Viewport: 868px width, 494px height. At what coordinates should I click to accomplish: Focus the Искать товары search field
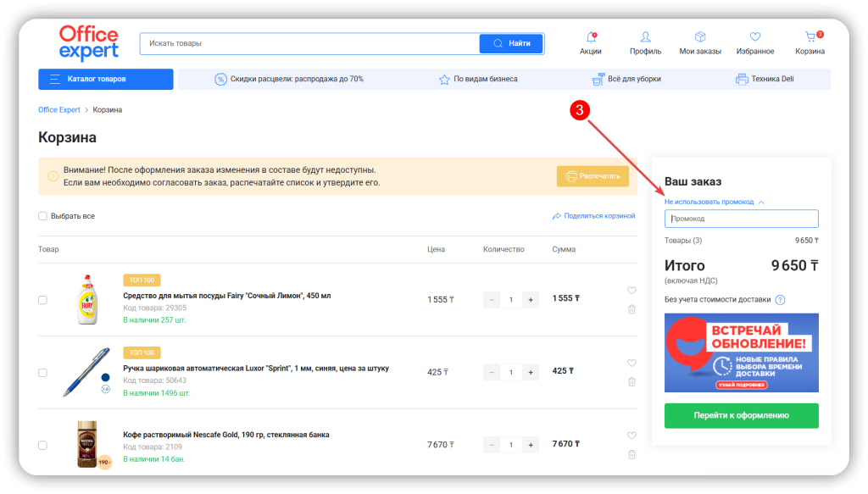click(x=309, y=43)
